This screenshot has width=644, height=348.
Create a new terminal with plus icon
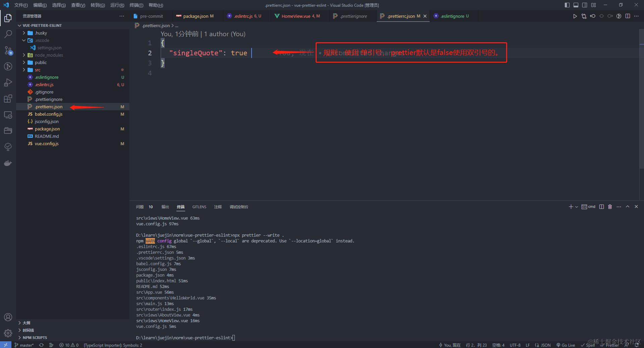tap(571, 207)
